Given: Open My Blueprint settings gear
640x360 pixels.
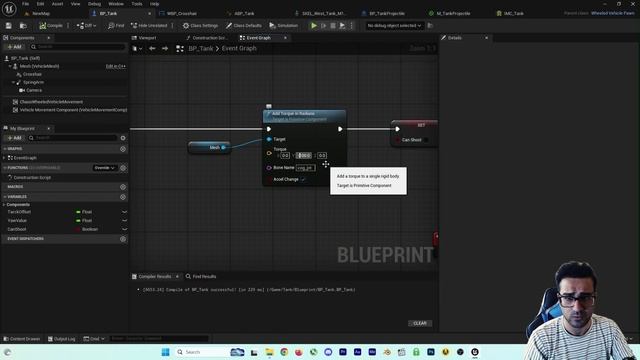Looking at the screenshot, I should point(123,138).
